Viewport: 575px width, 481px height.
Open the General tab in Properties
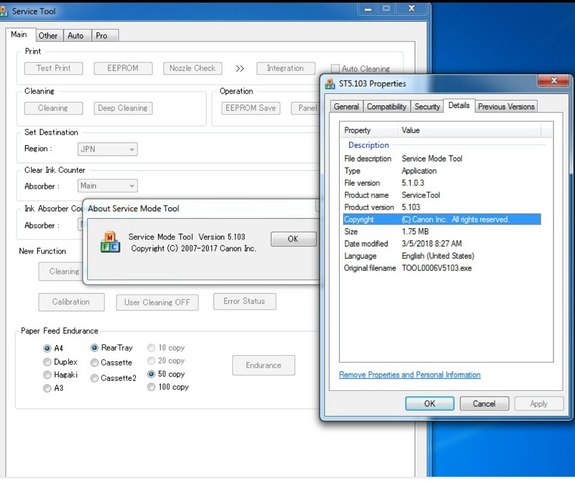click(x=346, y=107)
